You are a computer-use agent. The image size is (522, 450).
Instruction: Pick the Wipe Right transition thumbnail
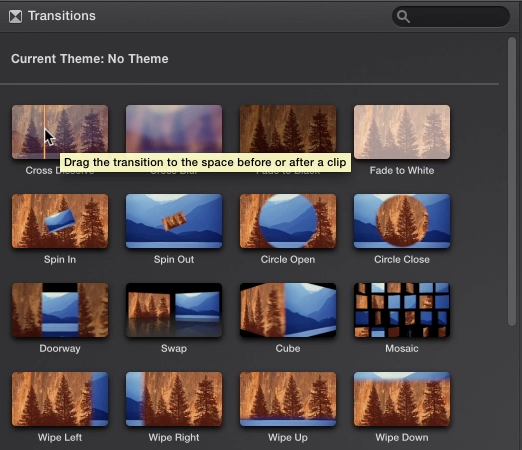click(174, 399)
